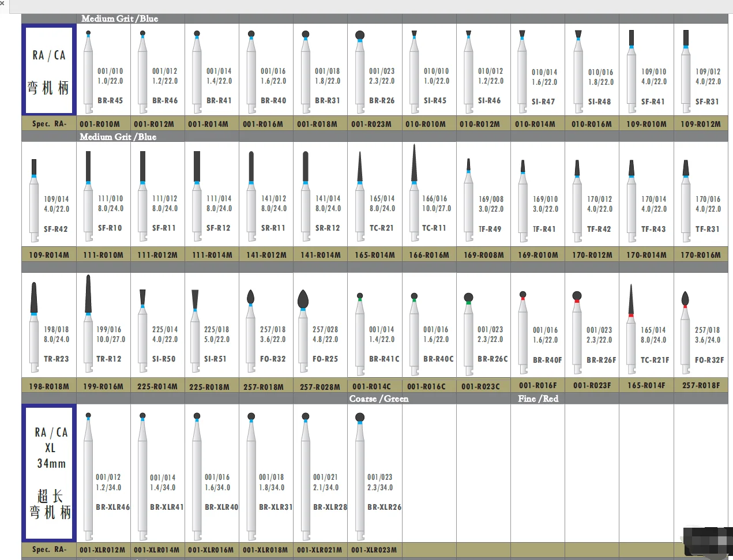Click spec code 225-R018M
Screen dimensions: 733x560
click(x=209, y=387)
